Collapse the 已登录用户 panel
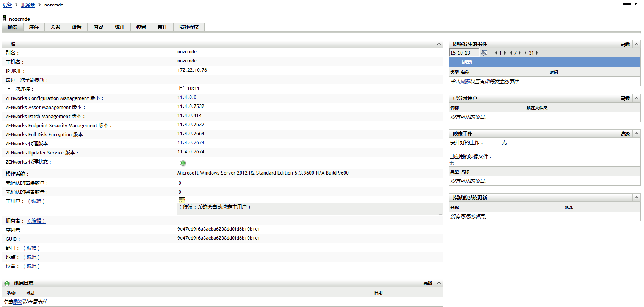The image size is (644, 307). click(636, 98)
